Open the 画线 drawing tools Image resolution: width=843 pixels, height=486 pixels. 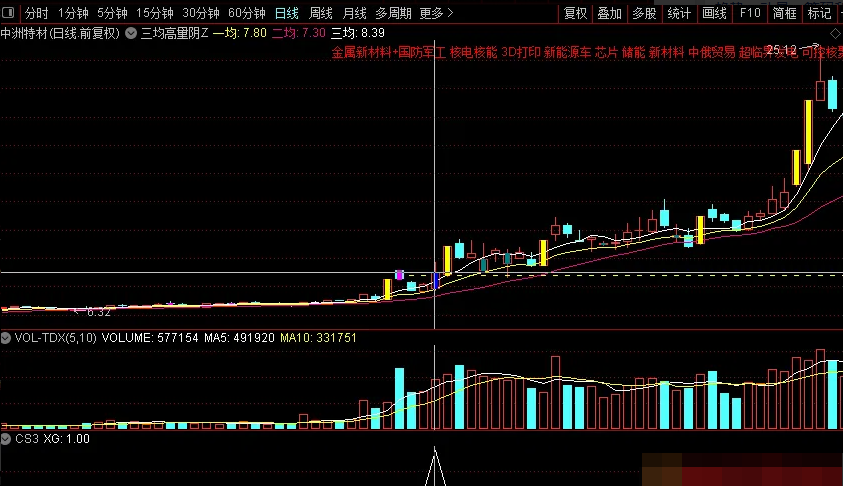click(x=714, y=13)
